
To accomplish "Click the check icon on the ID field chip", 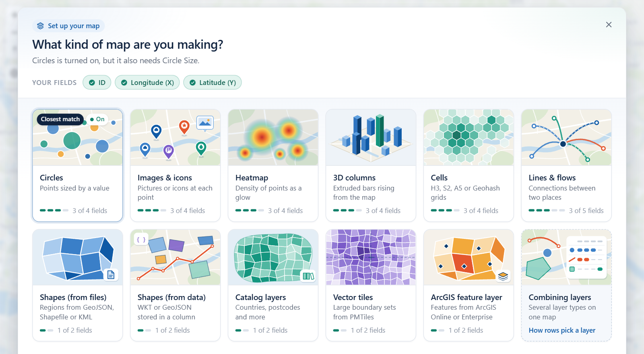I will click(92, 83).
